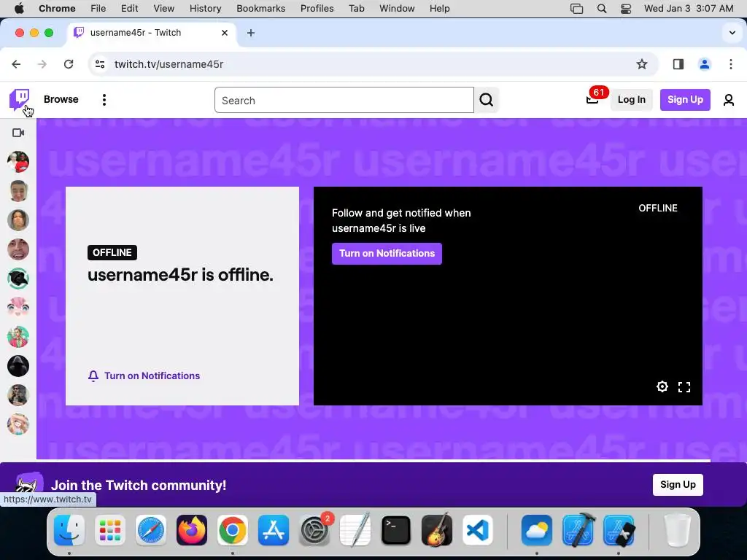Click Chrome profile avatar icon
This screenshot has height=560, width=747.
(x=705, y=64)
